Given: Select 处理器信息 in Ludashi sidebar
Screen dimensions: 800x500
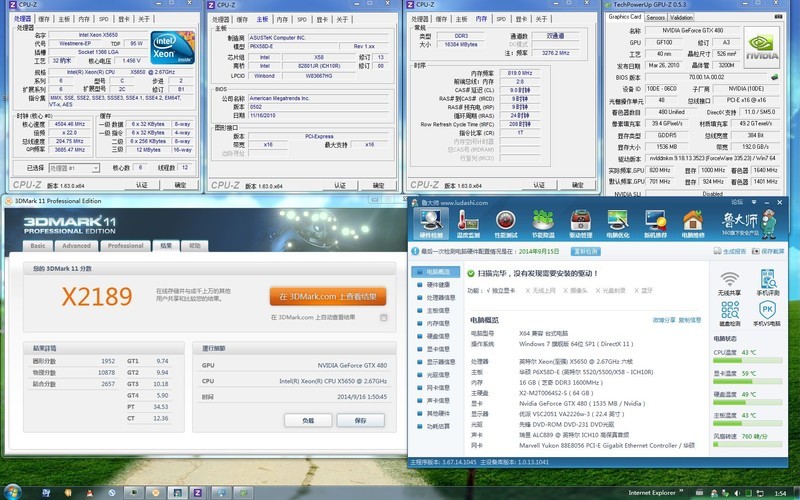Looking at the screenshot, I should click(436, 297).
